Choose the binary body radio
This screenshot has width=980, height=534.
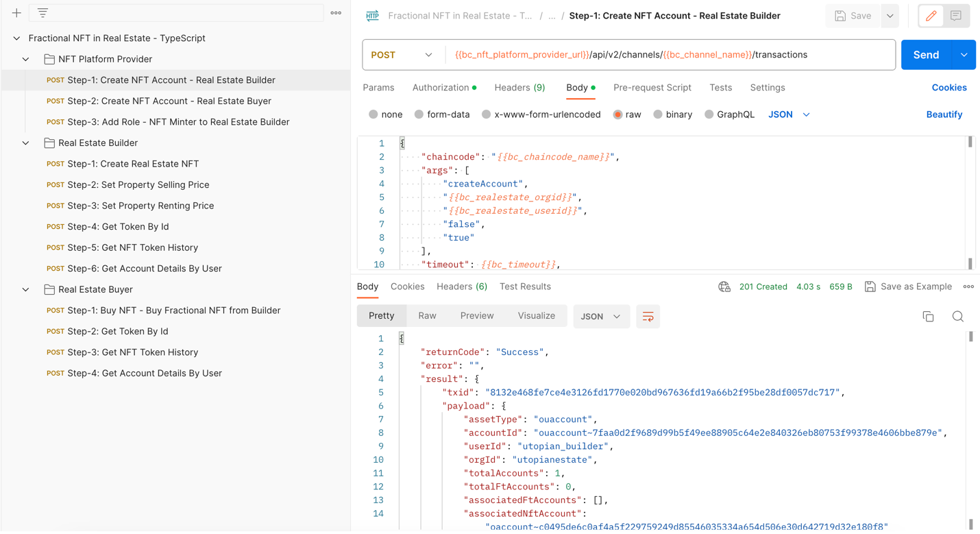click(658, 114)
